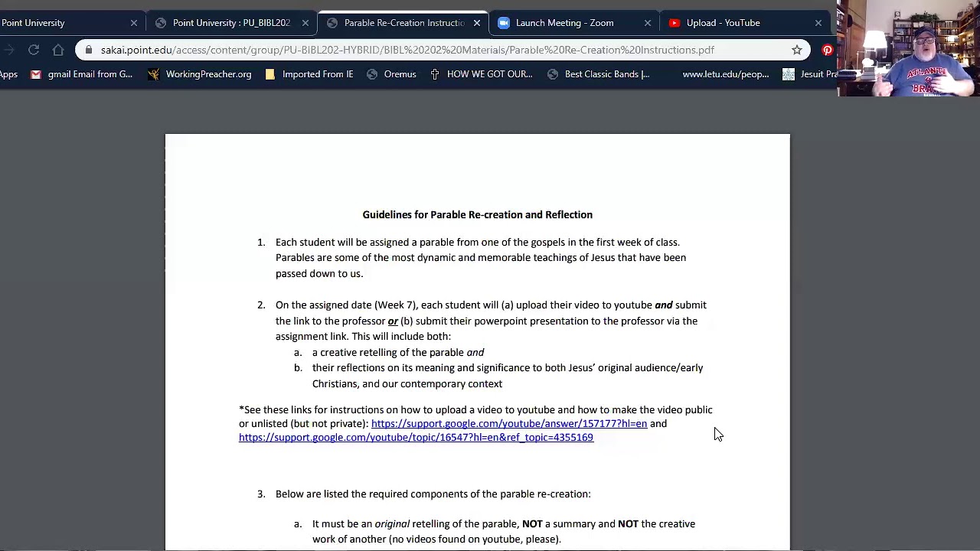Click the sakai.point.edu address bar URL
Screen dimensions: 980x551
point(407,50)
